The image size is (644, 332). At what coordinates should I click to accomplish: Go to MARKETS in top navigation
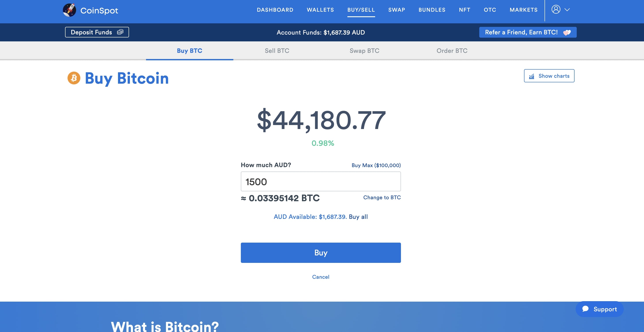click(x=524, y=10)
